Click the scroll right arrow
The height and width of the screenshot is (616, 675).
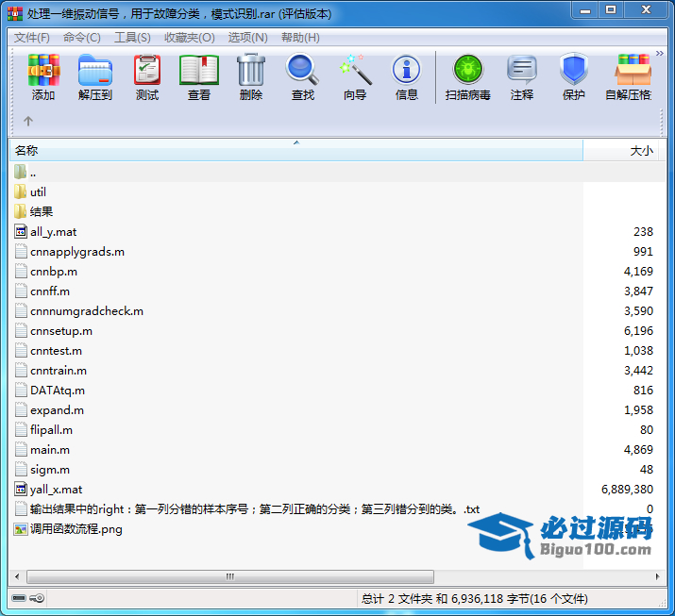657,576
